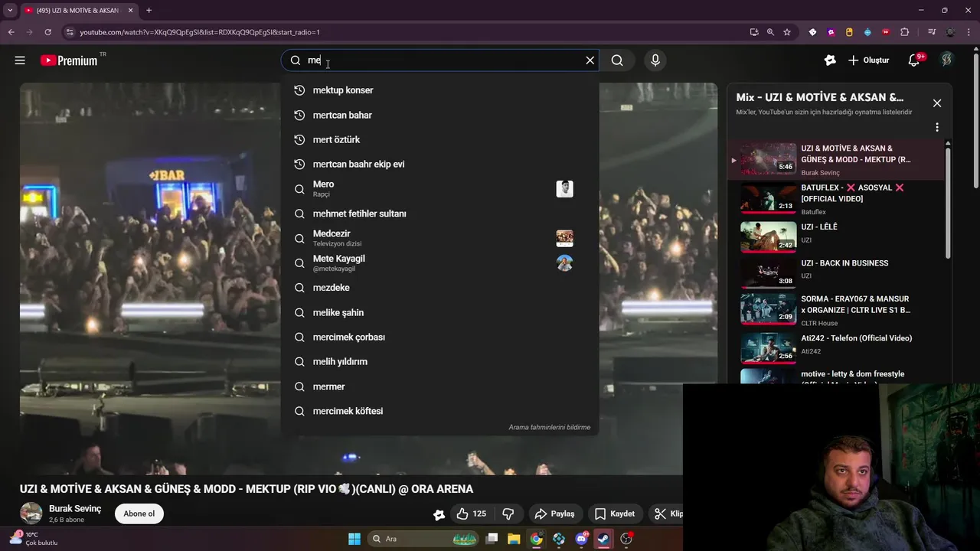Viewport: 980px width, 551px height.
Task: Click the Mix playlist scrollbar
Action: [x=948, y=202]
